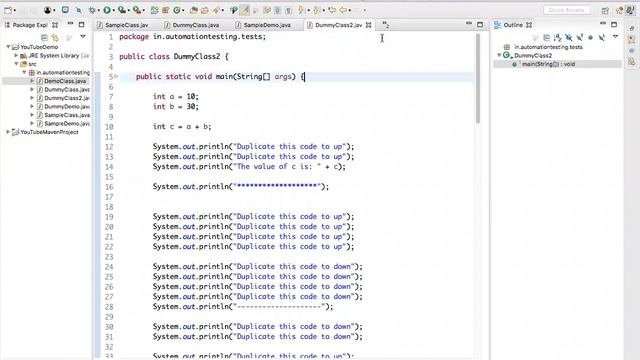Select main(String[]) : void in Outline

(548, 64)
